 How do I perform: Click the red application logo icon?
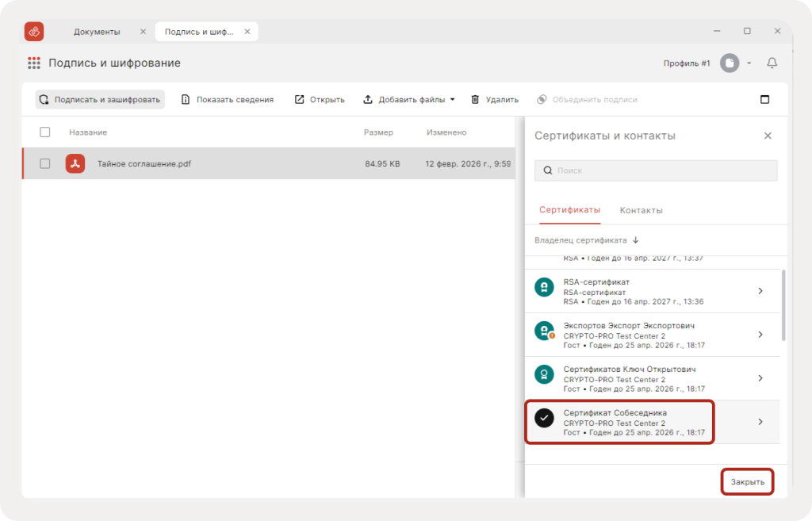point(34,32)
